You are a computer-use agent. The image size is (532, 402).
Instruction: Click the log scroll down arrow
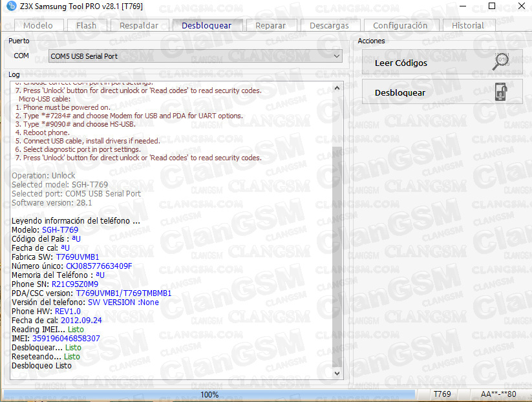(337, 373)
